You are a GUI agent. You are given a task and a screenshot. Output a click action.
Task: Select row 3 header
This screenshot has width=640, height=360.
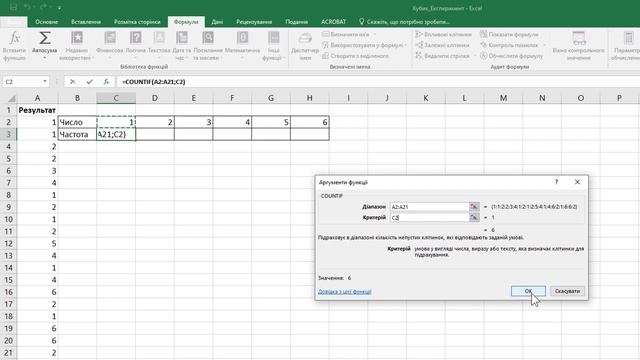(x=8, y=134)
